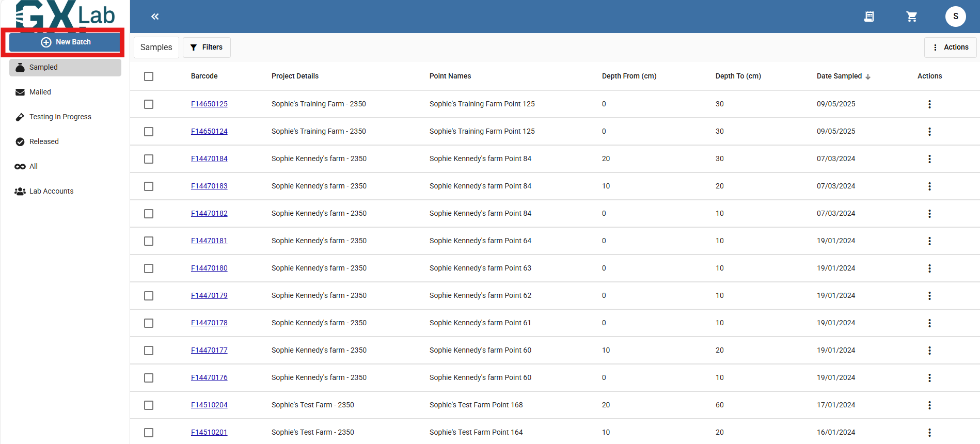Toggle the select-all header checkbox
Viewport: 980px width, 444px height.
point(149,76)
